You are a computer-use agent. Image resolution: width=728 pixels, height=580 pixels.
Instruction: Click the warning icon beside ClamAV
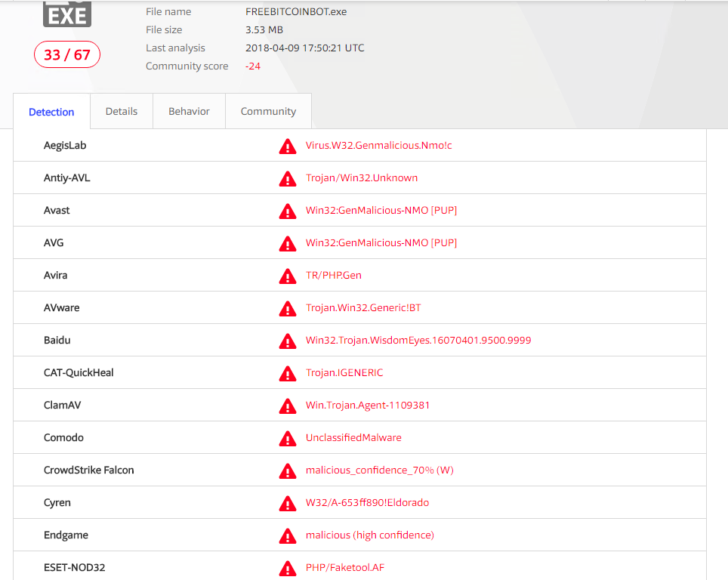[x=287, y=406]
